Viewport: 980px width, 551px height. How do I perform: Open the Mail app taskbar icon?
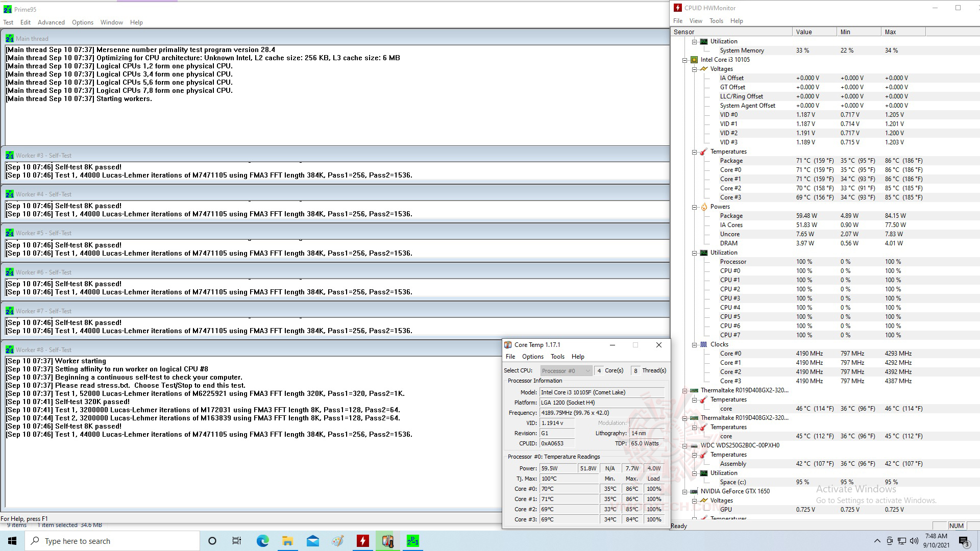pos(312,541)
